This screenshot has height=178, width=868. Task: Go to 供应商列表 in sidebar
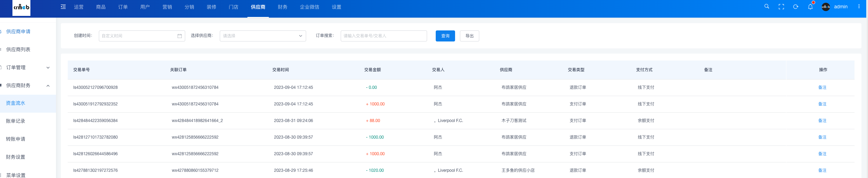(x=18, y=49)
